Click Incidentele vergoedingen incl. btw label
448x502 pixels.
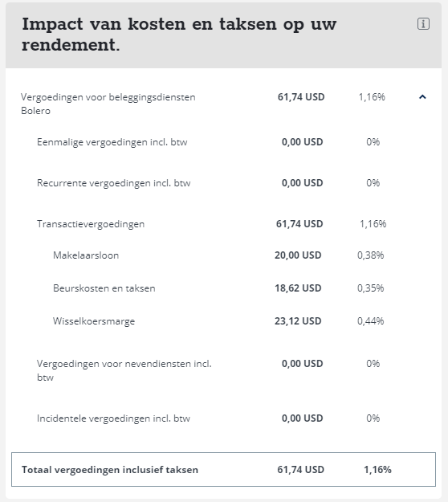click(x=113, y=418)
